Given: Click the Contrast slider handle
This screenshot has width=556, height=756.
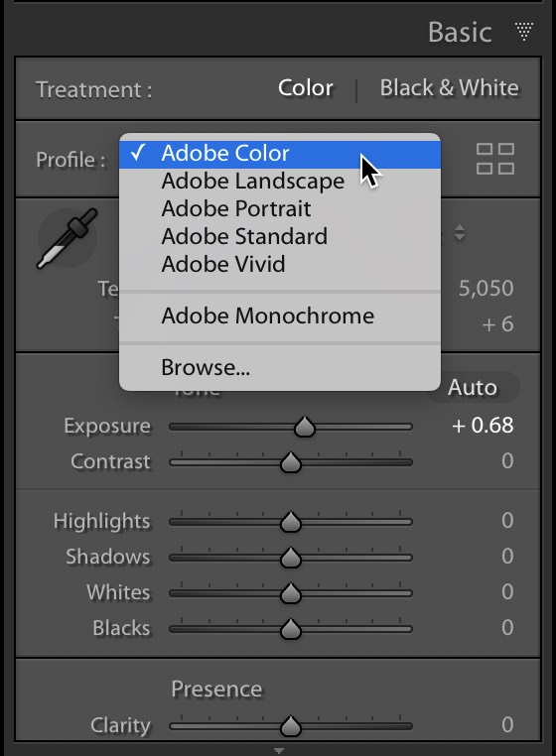Looking at the screenshot, I should tap(291, 462).
